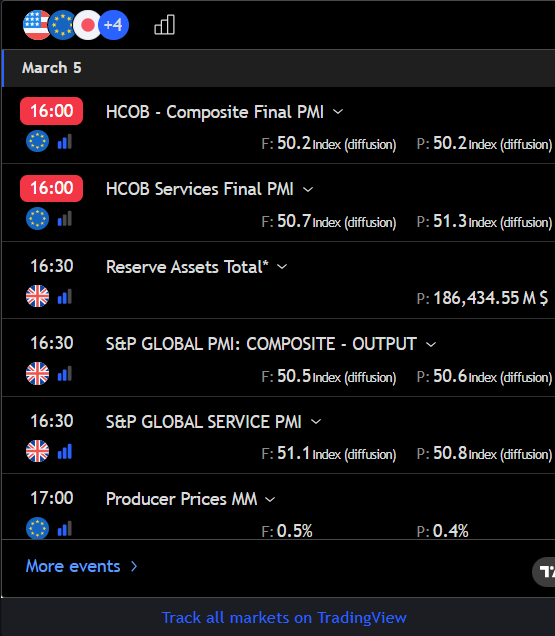The height and width of the screenshot is (636, 555).
Task: Expand S&P GLOBAL PMI: COMPOSITE - OUTPUT details
Action: (431, 344)
